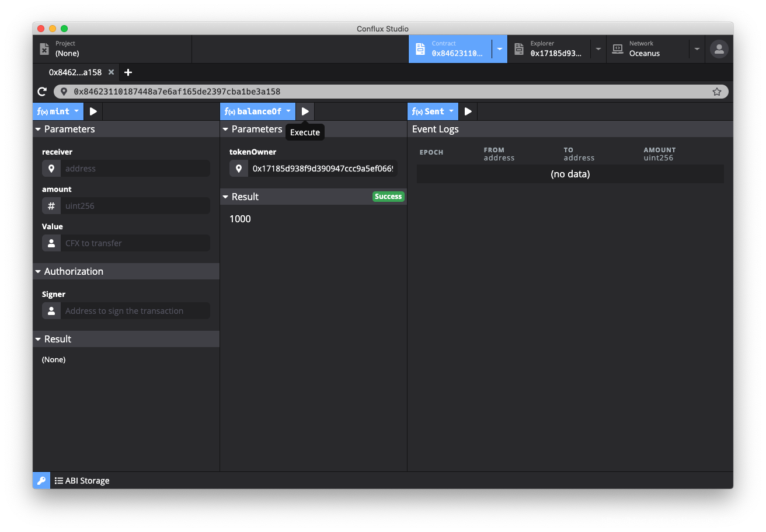766x532 pixels.
Task: Expand the Contract dropdown arrow
Action: click(500, 49)
